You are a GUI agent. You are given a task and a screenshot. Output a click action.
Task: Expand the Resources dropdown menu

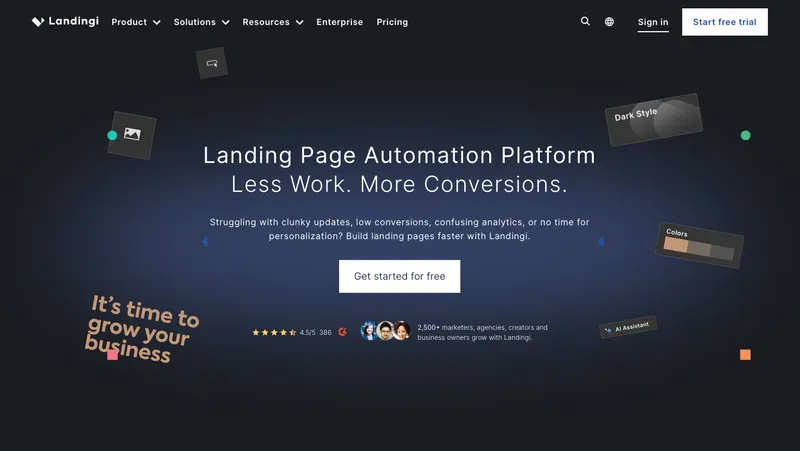coord(273,22)
